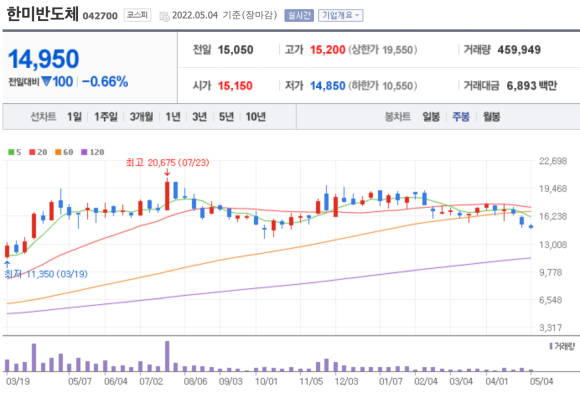Click the 16,238 price axis label
The width and height of the screenshot is (580, 393).
click(x=553, y=216)
